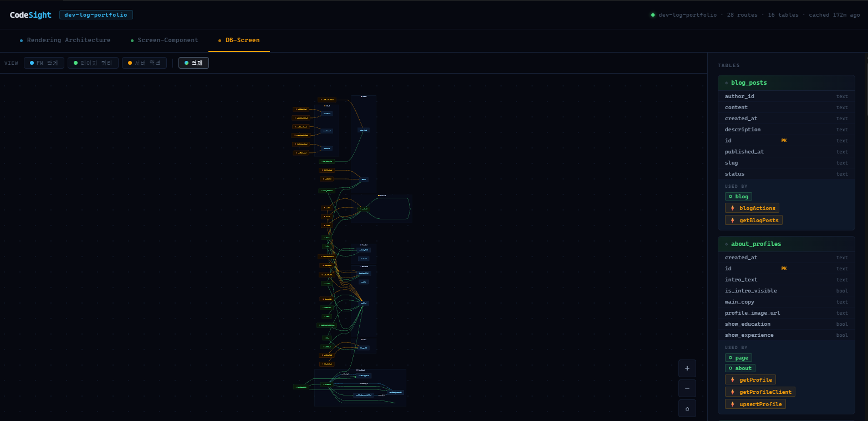
Task: Click the TABLES sidebar heading
Action: click(728, 65)
